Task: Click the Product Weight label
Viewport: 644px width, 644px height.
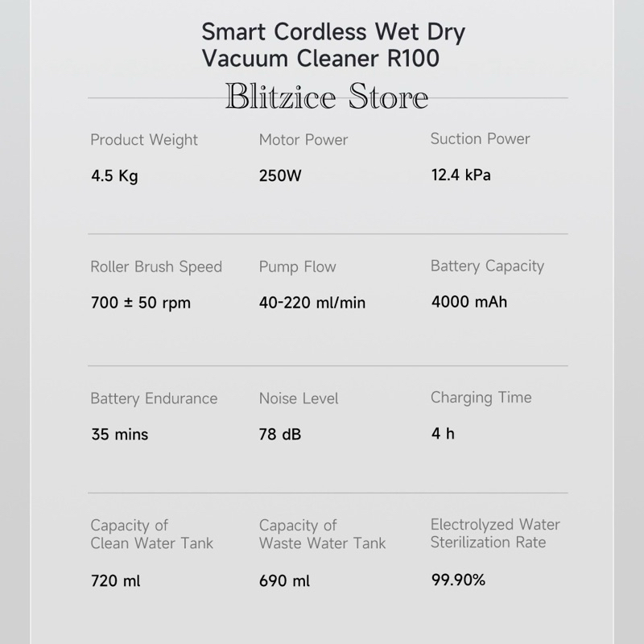Action: pyautogui.click(x=144, y=140)
